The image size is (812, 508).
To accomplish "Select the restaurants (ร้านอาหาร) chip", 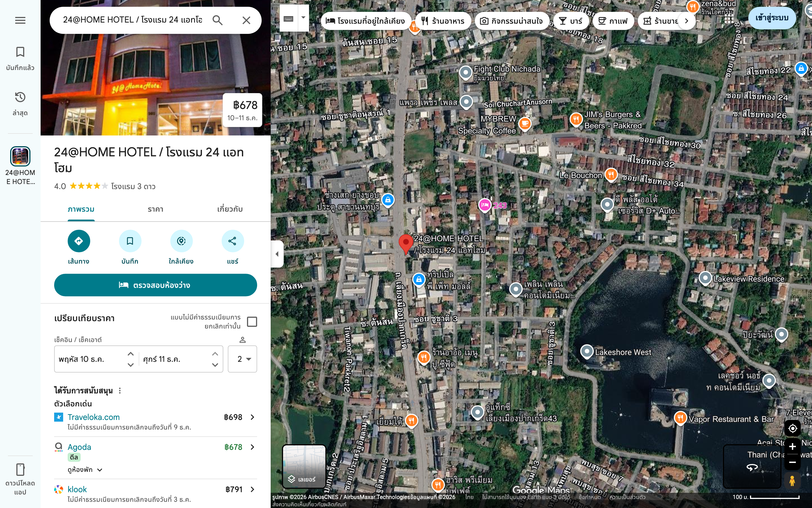I will click(443, 21).
